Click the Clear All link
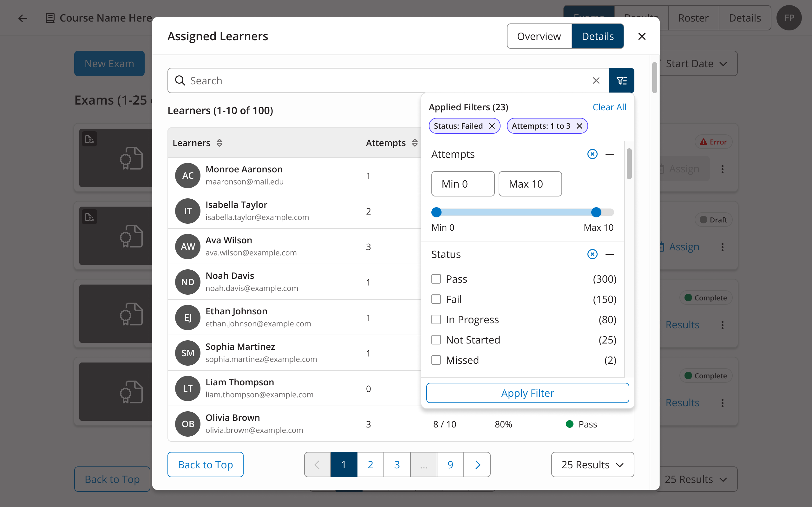The width and height of the screenshot is (812, 507). click(609, 107)
